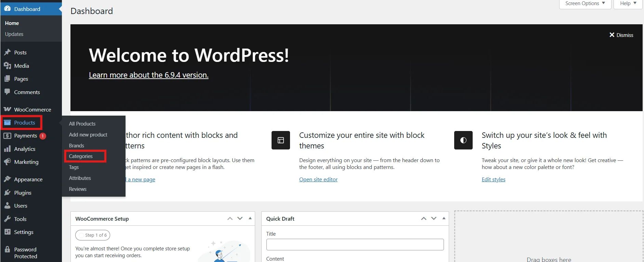
Task: Open Attributes from Products submenu
Action: tap(80, 178)
